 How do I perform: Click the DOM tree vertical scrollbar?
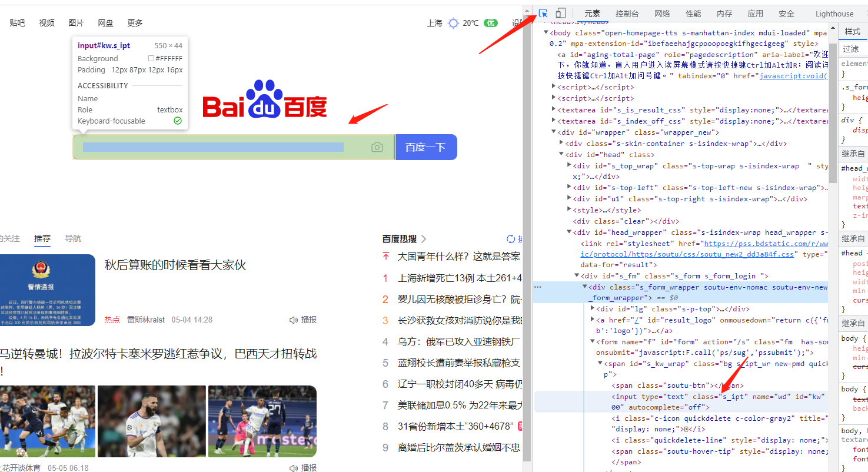click(832, 113)
